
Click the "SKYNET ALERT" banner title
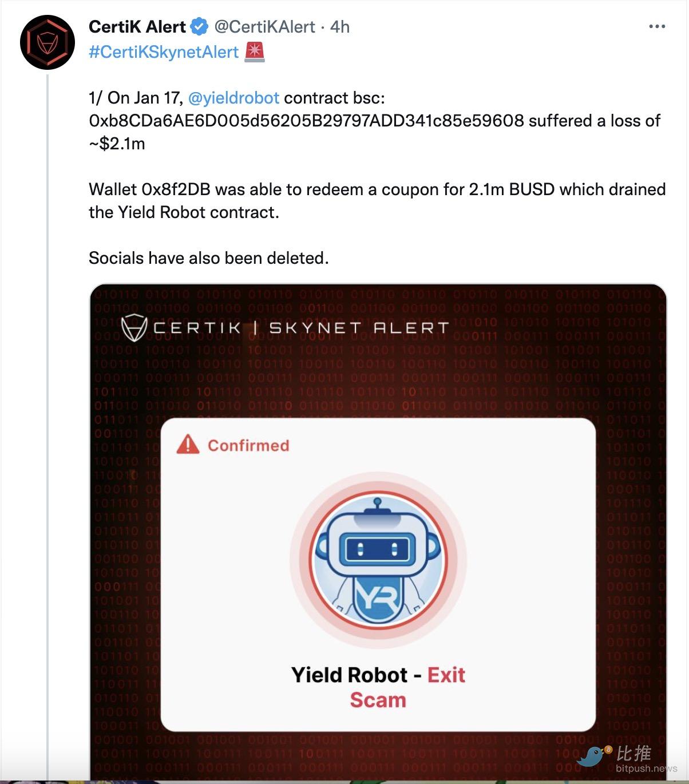pos(359,328)
